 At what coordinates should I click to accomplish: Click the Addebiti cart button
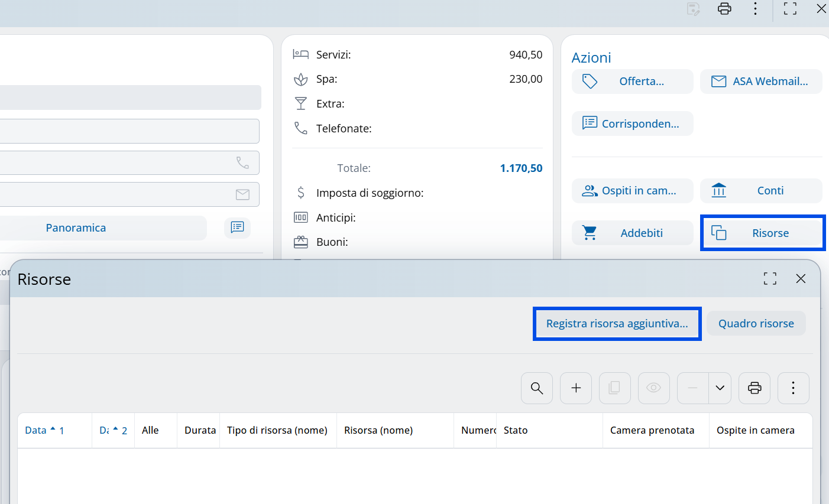click(x=632, y=233)
